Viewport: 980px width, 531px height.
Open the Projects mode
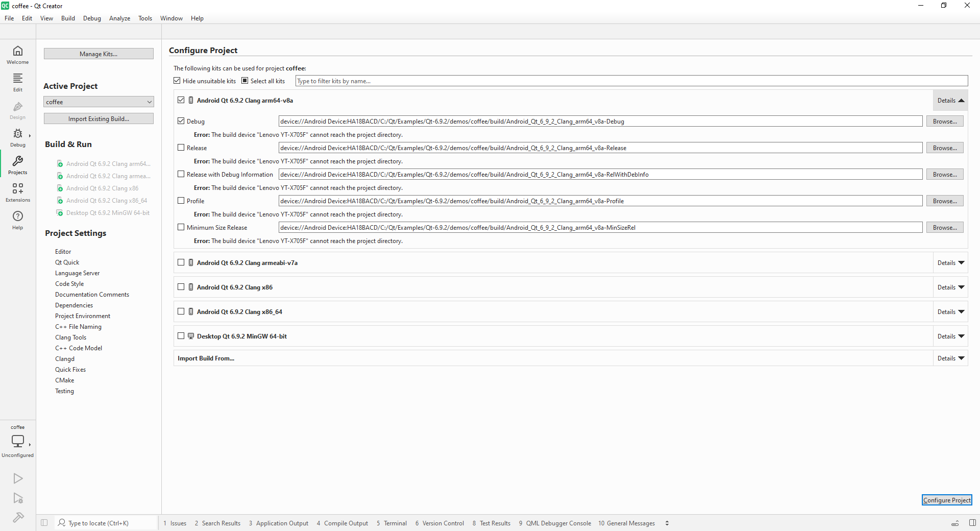[x=18, y=165]
